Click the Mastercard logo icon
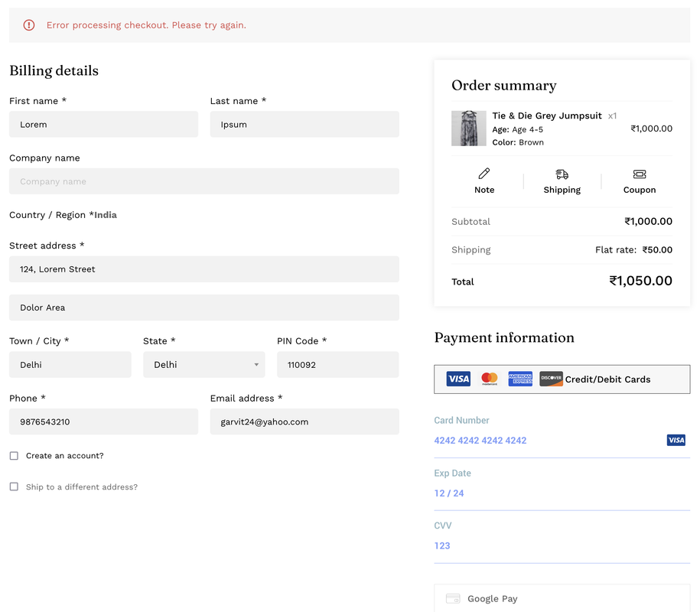 tap(490, 379)
